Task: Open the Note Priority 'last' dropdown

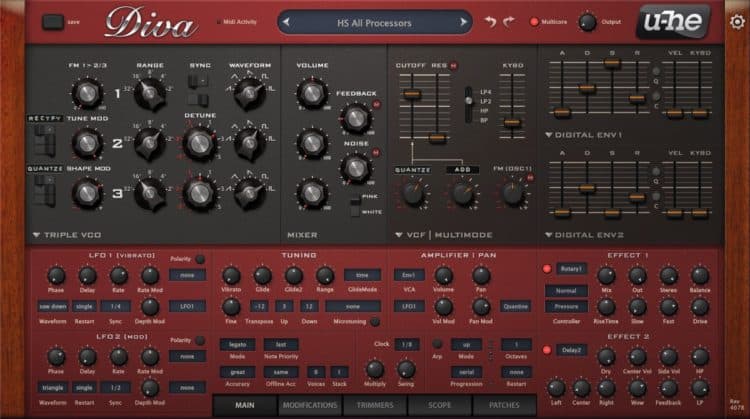Action: (281, 344)
